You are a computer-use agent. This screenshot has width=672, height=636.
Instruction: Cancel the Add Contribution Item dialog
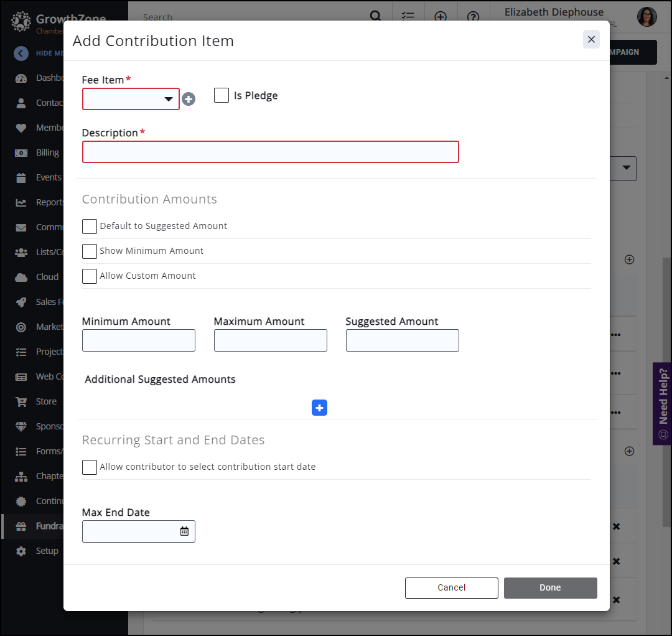pos(451,587)
